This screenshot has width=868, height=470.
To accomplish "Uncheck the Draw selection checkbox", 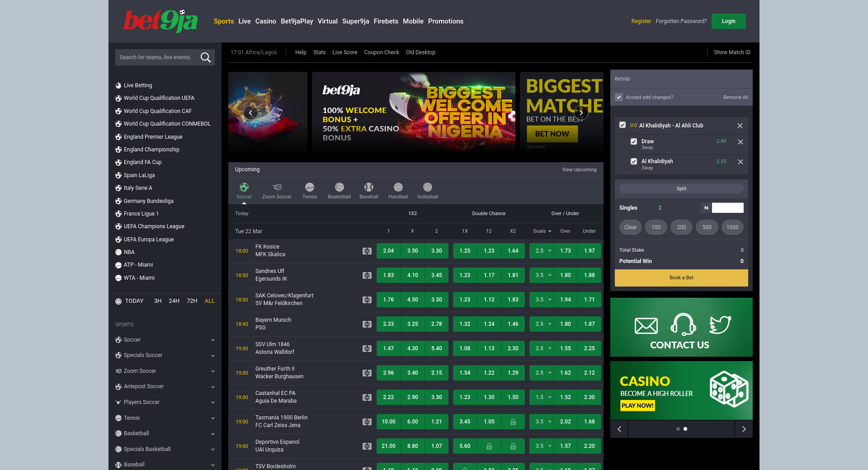I will [x=634, y=141].
